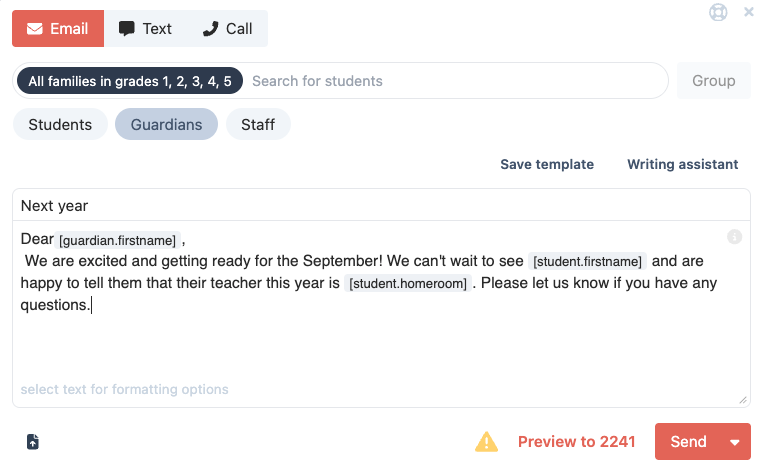Click the help lifebuoy icon
Image resolution: width=762 pixels, height=467 pixels.
[718, 13]
